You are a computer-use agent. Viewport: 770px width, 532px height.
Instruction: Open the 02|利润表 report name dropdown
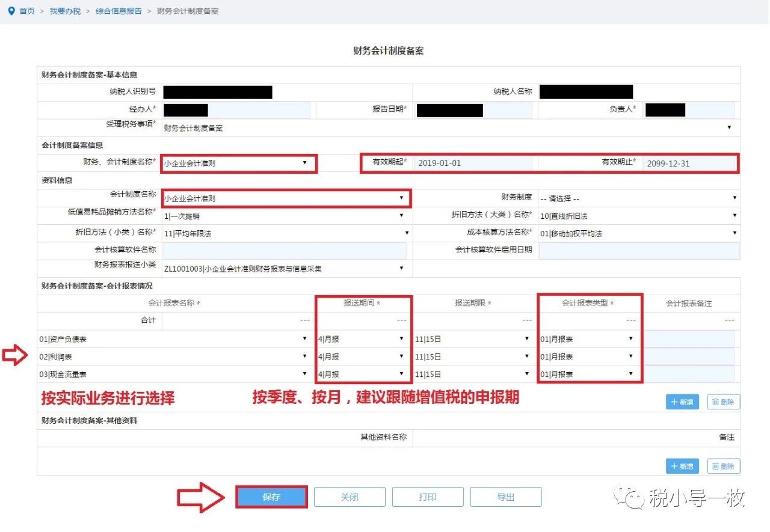coord(174,356)
